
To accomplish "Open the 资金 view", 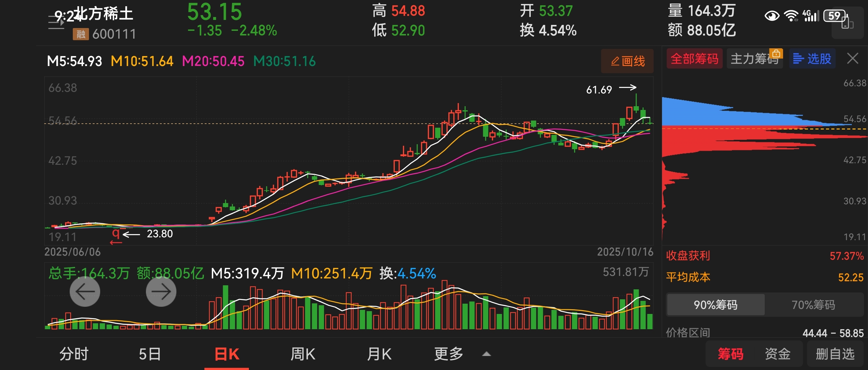I will [x=777, y=354].
